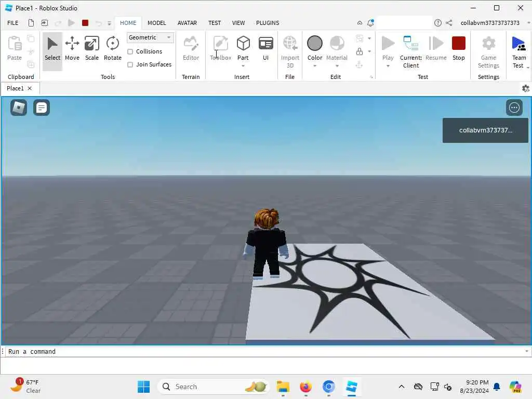This screenshot has width=532, height=399.
Task: Open the Windows Start menu
Action: [143, 387]
